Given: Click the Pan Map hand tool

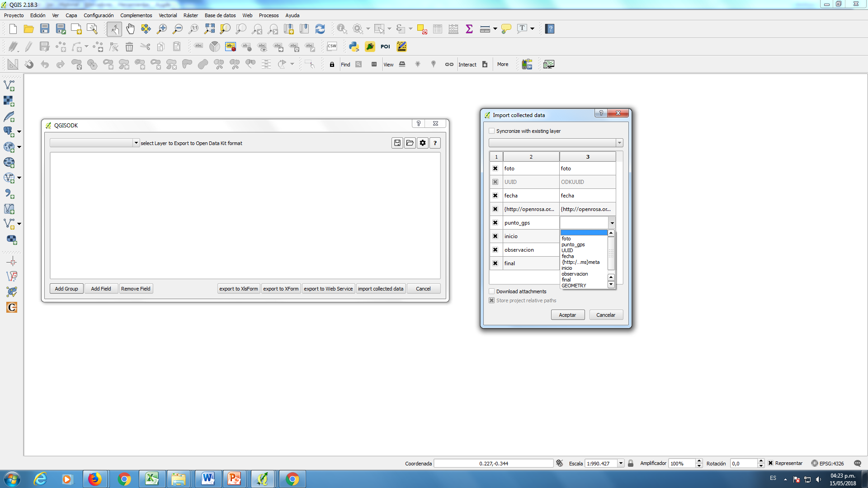Looking at the screenshot, I should tap(130, 29).
